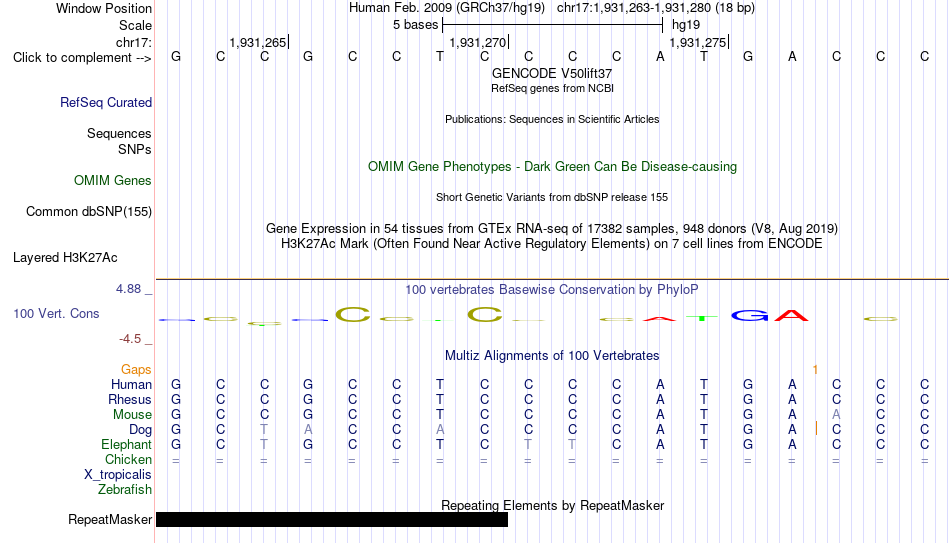Click the 1,931,270 ruler coordinate
The height and width of the screenshot is (543, 950).
[x=477, y=42]
